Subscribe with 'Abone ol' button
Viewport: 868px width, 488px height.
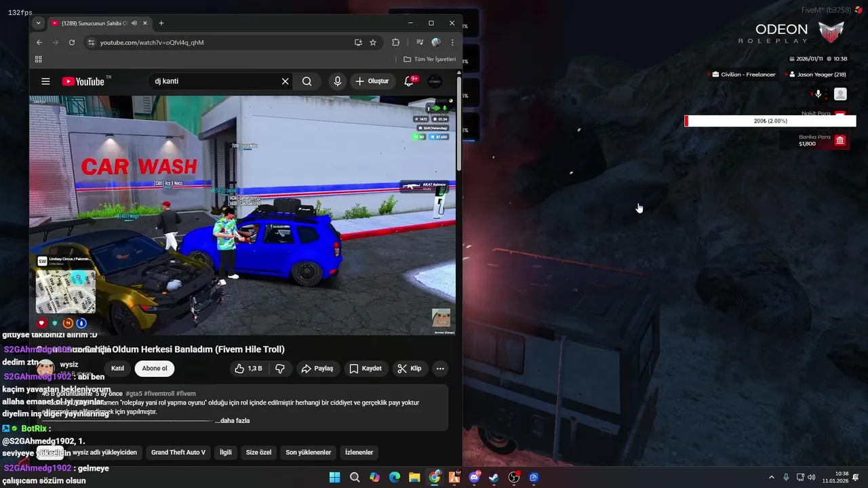[x=155, y=369]
